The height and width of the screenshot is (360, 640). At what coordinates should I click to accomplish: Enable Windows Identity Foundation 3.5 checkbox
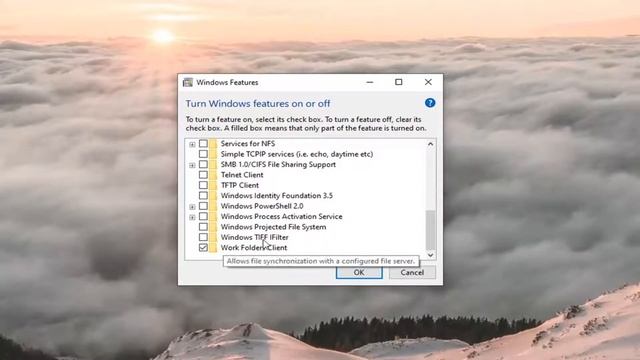[203, 196]
